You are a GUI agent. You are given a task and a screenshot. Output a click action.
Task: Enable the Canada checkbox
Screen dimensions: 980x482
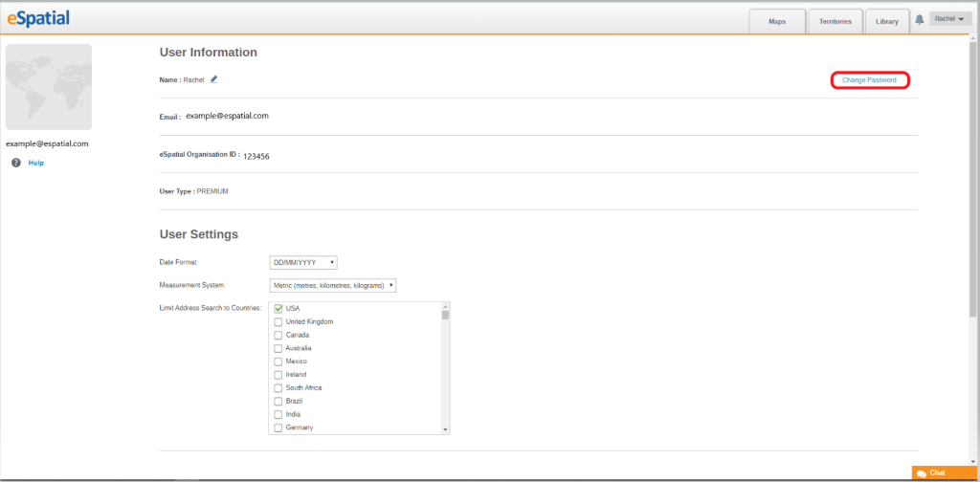pyautogui.click(x=278, y=336)
